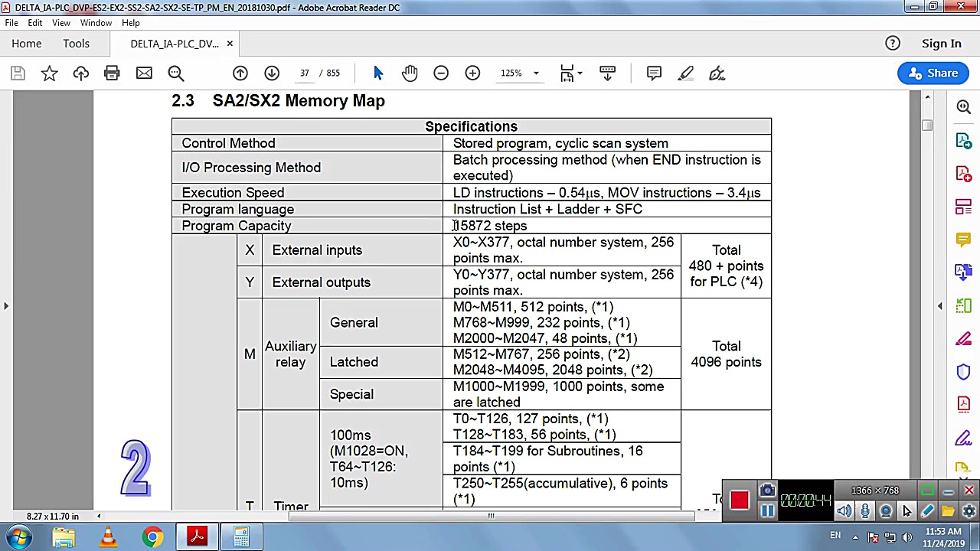Select recording region green rectangle
980x551 pixels.
coord(927,491)
